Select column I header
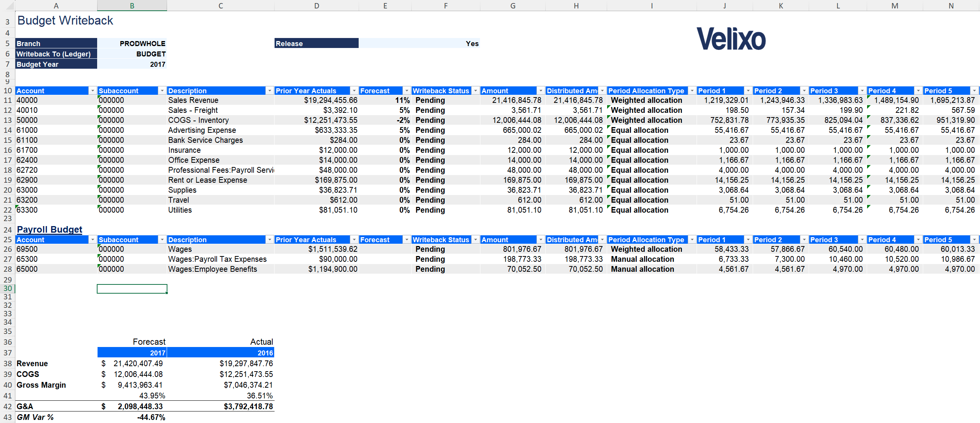Screen dimensions: 980x423 652,5
